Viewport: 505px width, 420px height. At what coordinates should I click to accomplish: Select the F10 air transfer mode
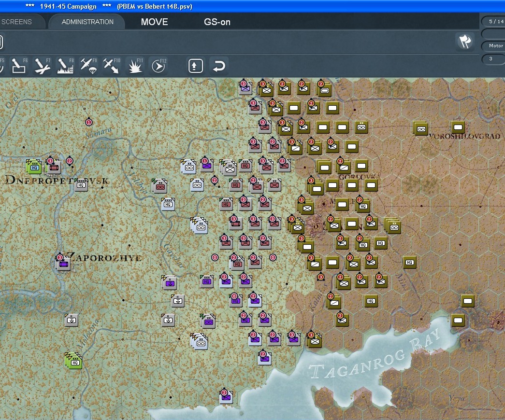click(x=111, y=66)
